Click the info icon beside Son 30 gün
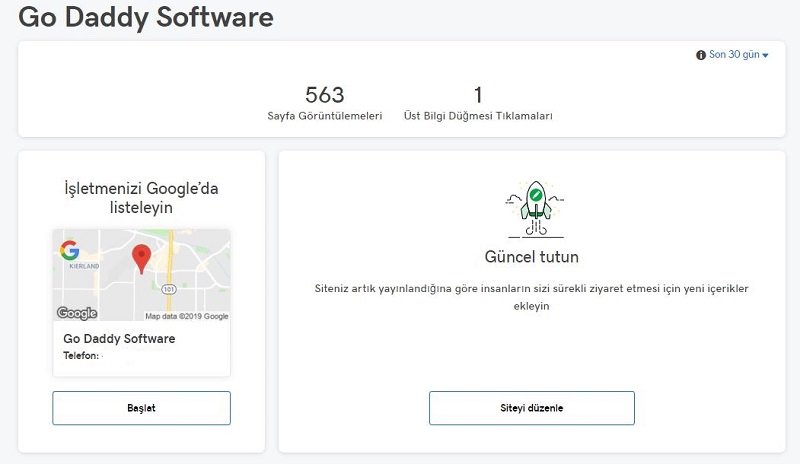 pos(701,55)
